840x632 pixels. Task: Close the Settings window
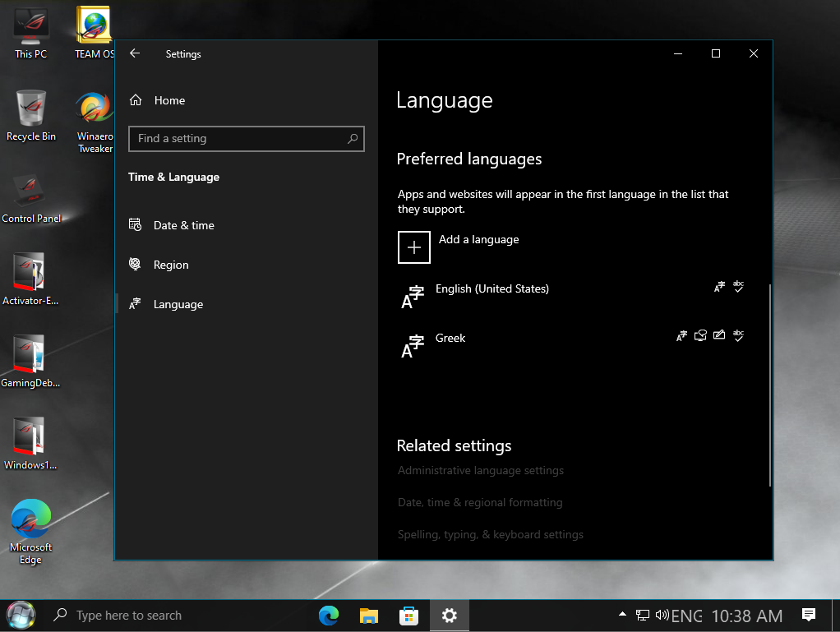(x=753, y=53)
